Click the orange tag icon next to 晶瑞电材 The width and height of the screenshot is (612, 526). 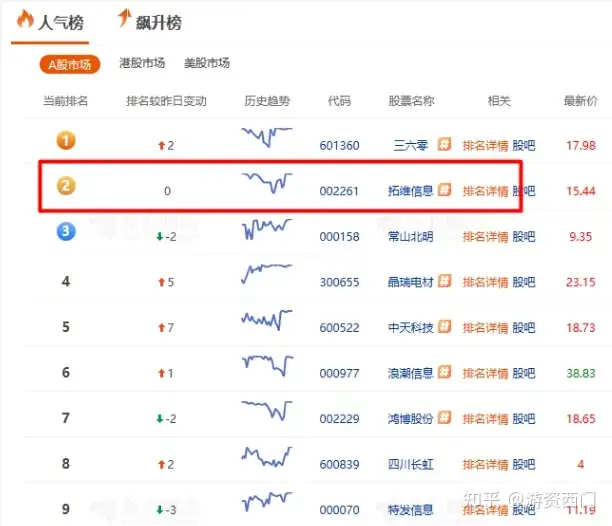[x=444, y=281]
